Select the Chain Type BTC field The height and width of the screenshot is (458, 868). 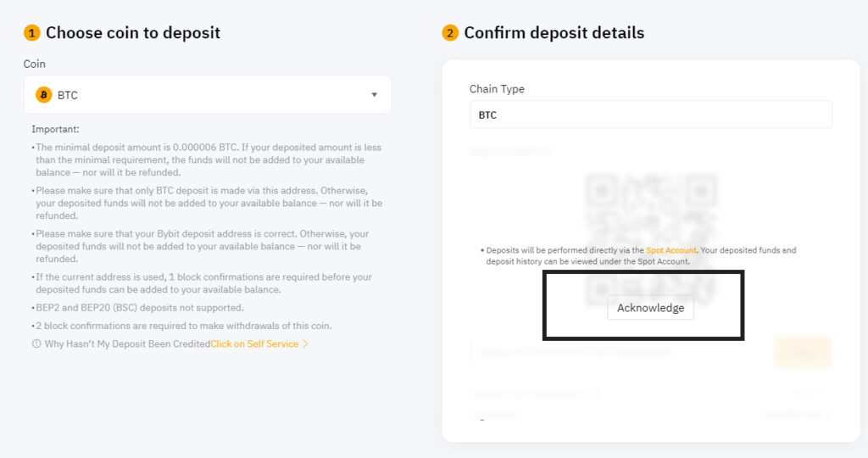coord(650,114)
